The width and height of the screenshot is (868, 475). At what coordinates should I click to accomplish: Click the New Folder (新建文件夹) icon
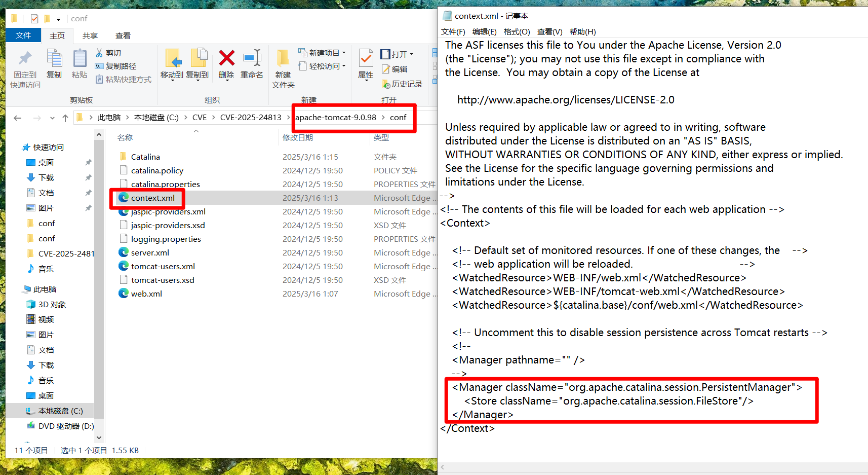tap(283, 59)
